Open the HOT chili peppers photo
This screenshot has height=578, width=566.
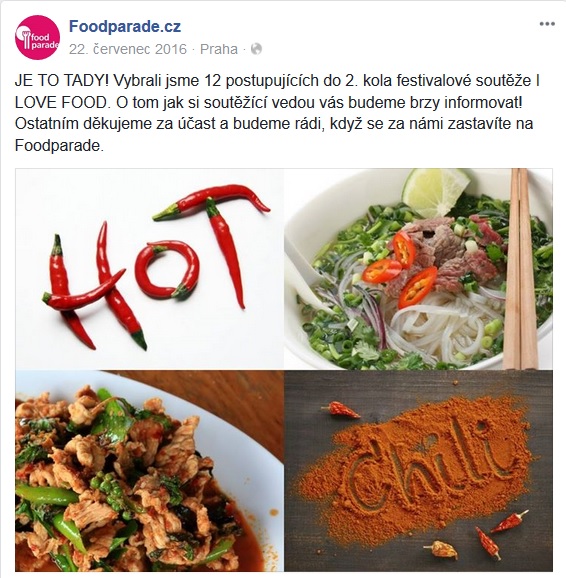click(149, 269)
